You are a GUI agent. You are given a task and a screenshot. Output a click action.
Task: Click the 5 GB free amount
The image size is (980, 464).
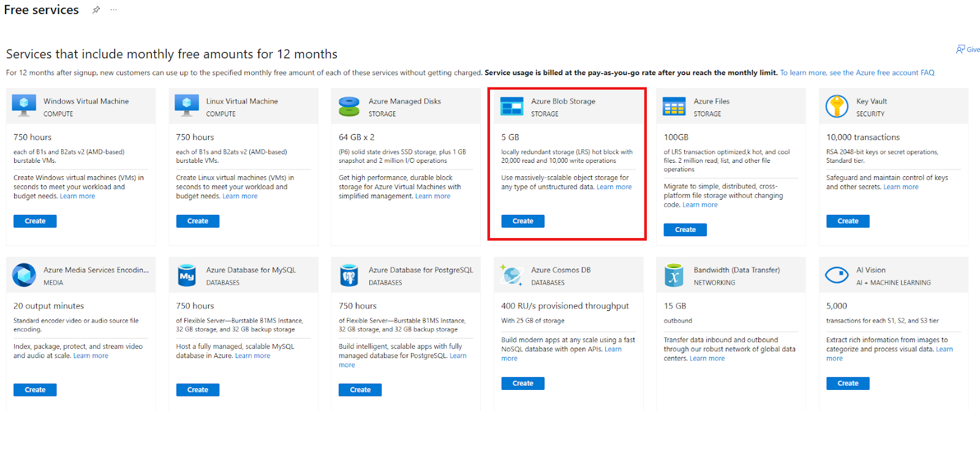click(510, 137)
